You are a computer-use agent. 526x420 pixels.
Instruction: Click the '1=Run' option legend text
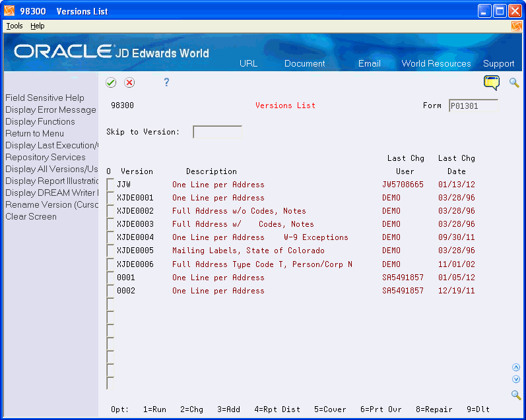point(154,409)
